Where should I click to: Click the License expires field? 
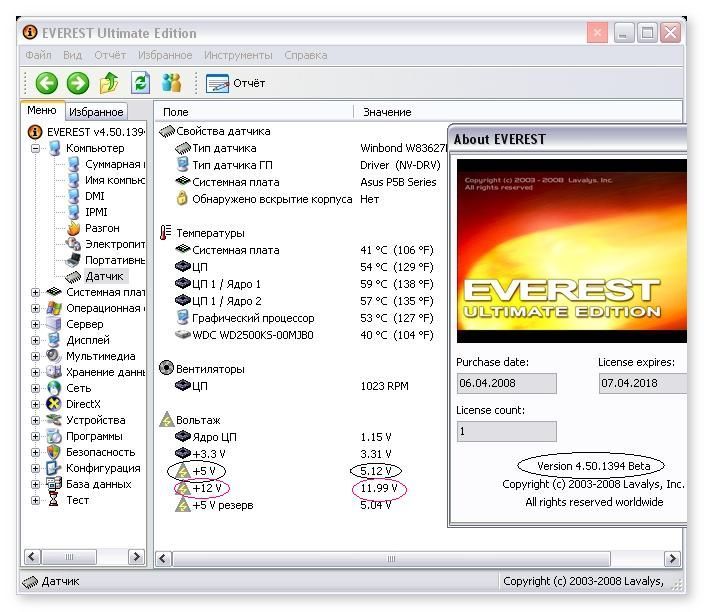643,383
